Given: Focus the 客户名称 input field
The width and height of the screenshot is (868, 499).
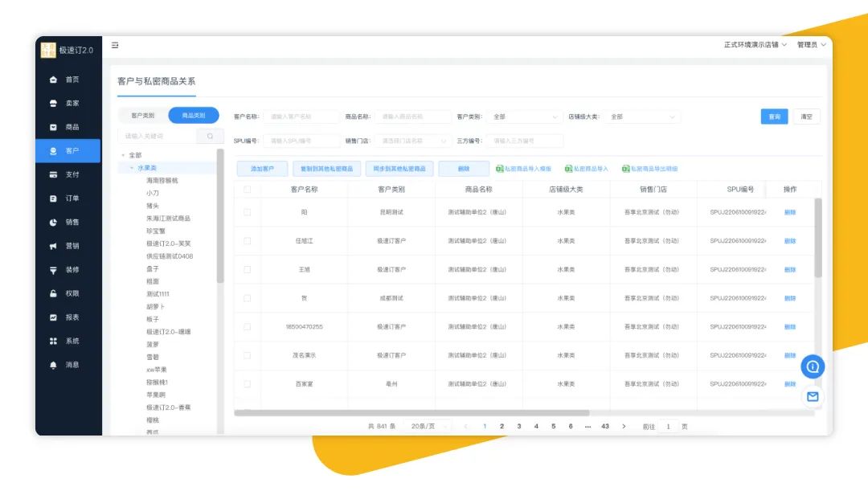Looking at the screenshot, I should (301, 117).
